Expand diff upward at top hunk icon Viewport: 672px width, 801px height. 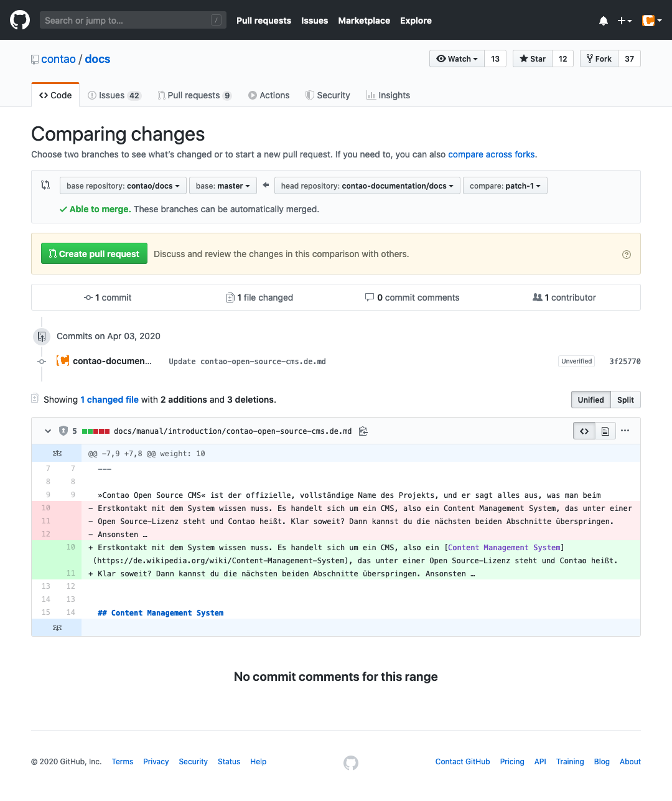[x=57, y=453]
